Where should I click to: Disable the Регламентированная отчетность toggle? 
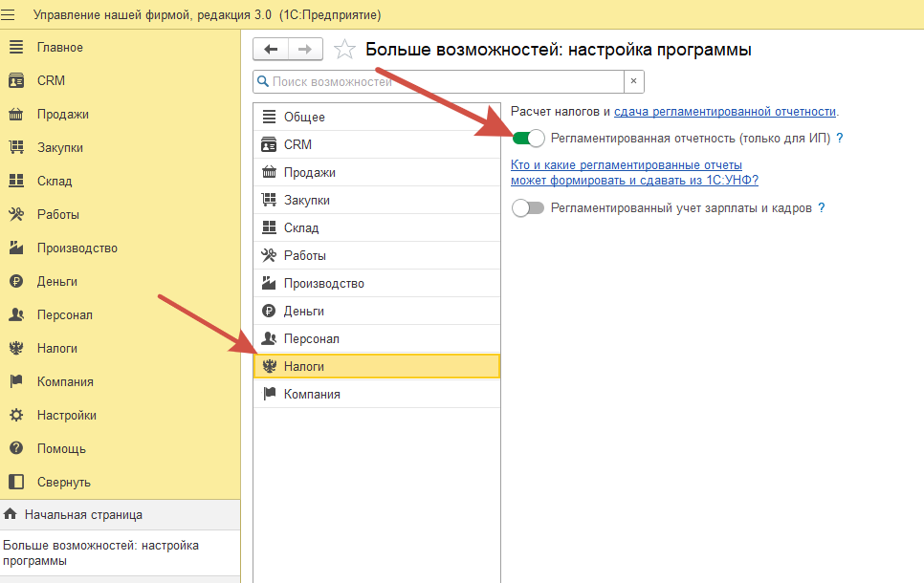coord(528,139)
